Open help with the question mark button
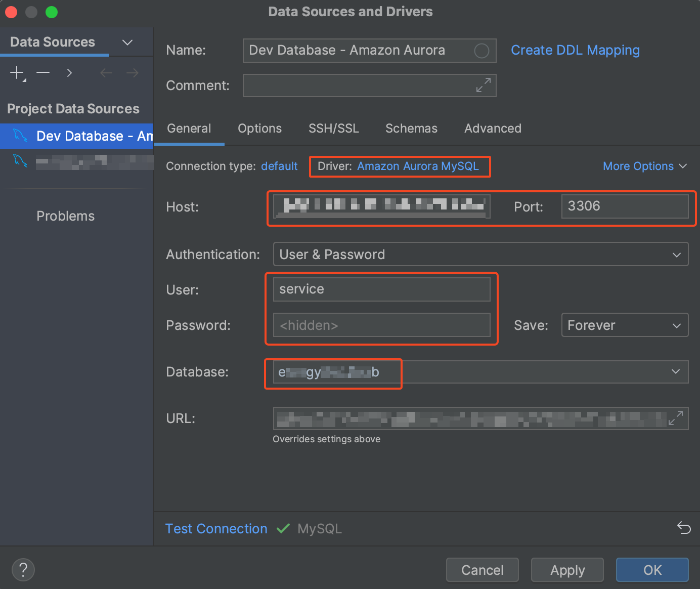The image size is (700, 589). pos(23,569)
